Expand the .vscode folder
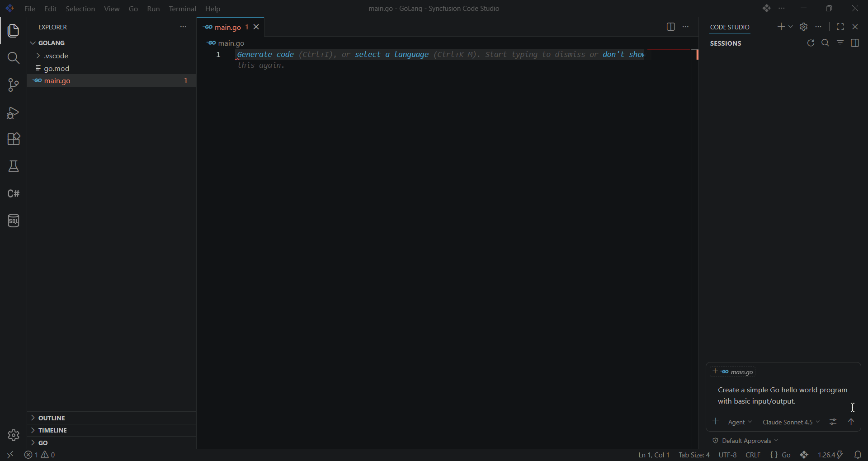This screenshot has width=868, height=461. 112,56
